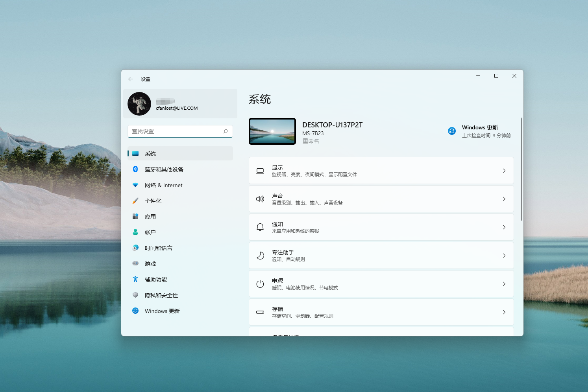Click the back arrow in Settings title bar
Image resolution: width=588 pixels, height=392 pixels.
pos(131,79)
